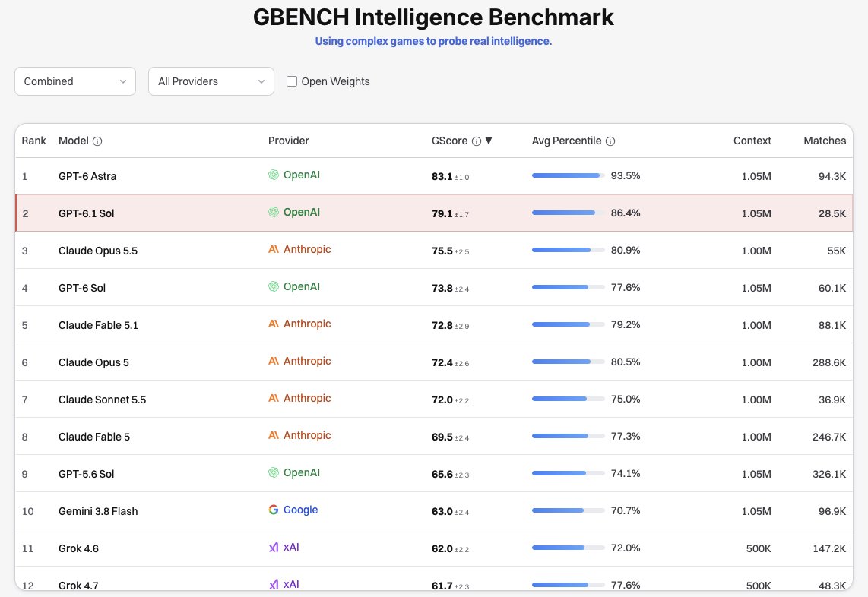Sort by the Model column header
This screenshot has width=868, height=597.
click(74, 141)
